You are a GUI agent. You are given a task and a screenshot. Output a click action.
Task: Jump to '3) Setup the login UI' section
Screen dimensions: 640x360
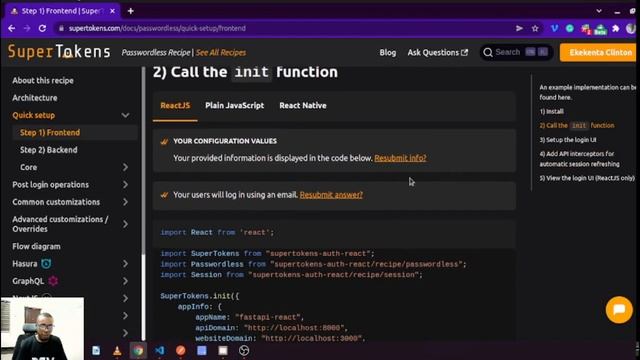point(568,140)
